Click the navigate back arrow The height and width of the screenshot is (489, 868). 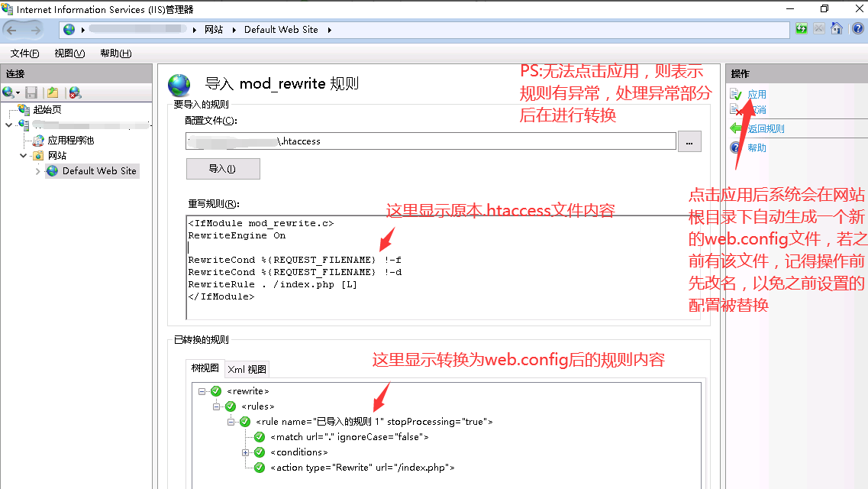(13, 29)
